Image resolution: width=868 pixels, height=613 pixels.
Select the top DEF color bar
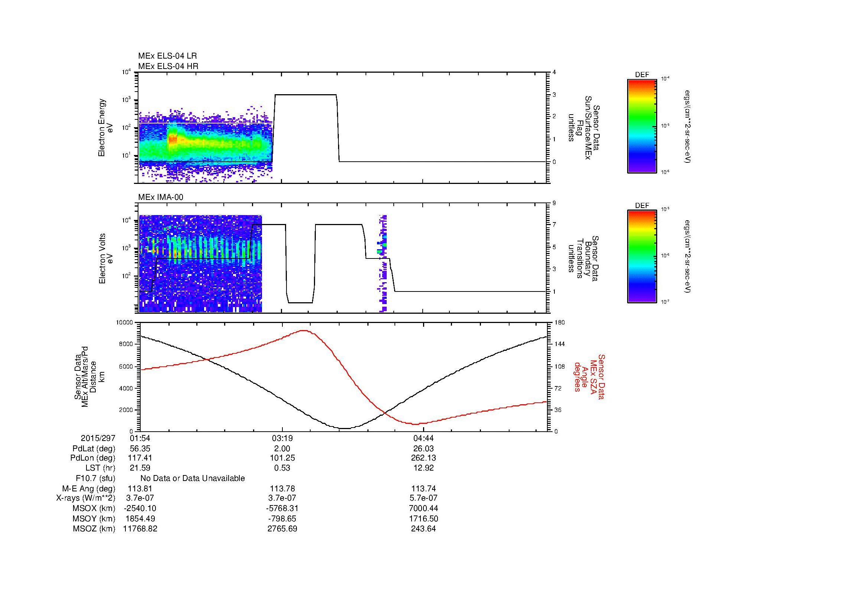pos(642,126)
